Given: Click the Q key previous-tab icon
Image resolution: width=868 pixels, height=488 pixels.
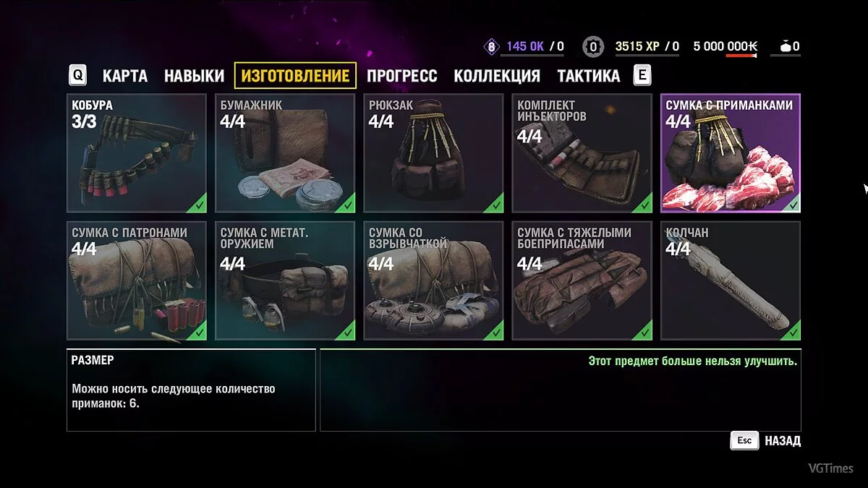Looking at the screenshot, I should [x=77, y=75].
